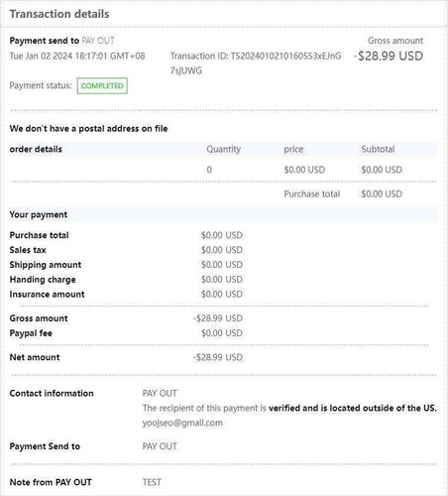Click the Subtotal column header

coord(378,149)
